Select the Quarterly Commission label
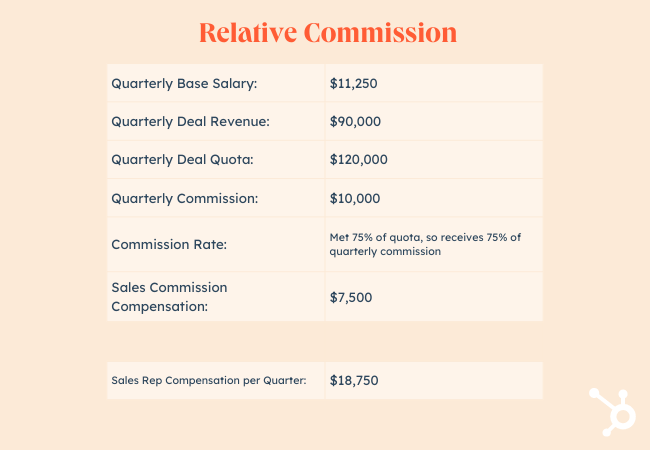The height and width of the screenshot is (450, 650). click(x=184, y=198)
